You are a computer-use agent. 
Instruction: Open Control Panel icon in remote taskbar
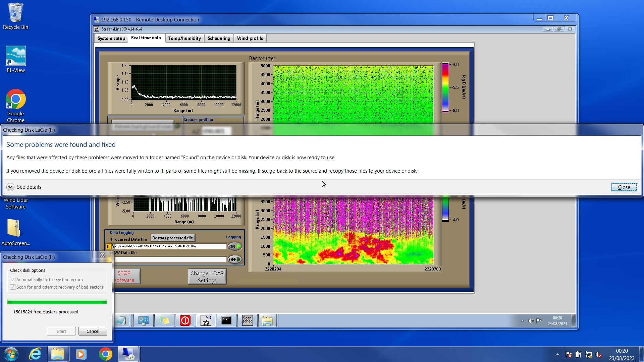click(143, 320)
